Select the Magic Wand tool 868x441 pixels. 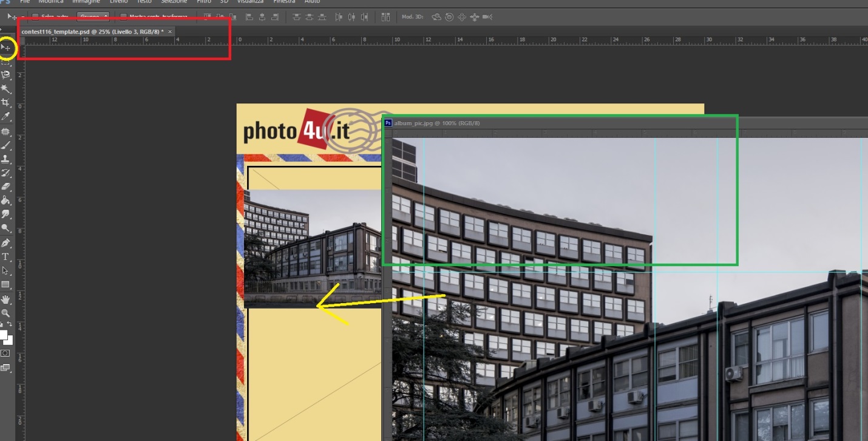coord(6,89)
